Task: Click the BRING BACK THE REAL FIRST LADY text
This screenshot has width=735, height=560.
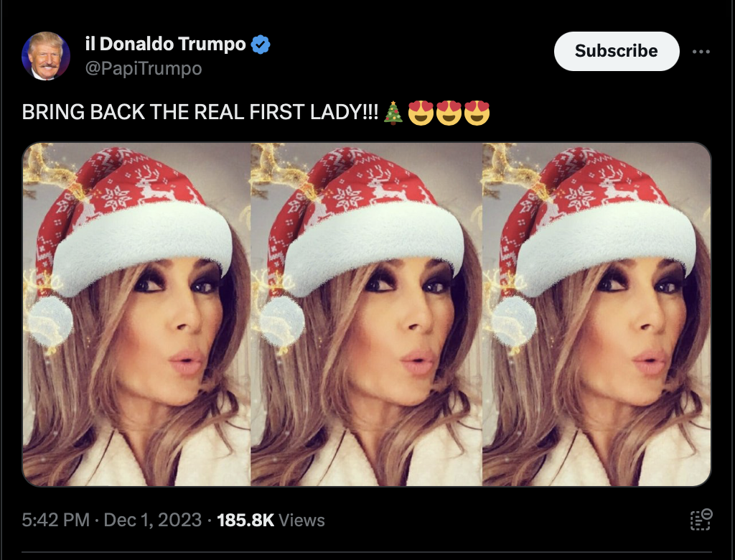Action: (x=200, y=113)
